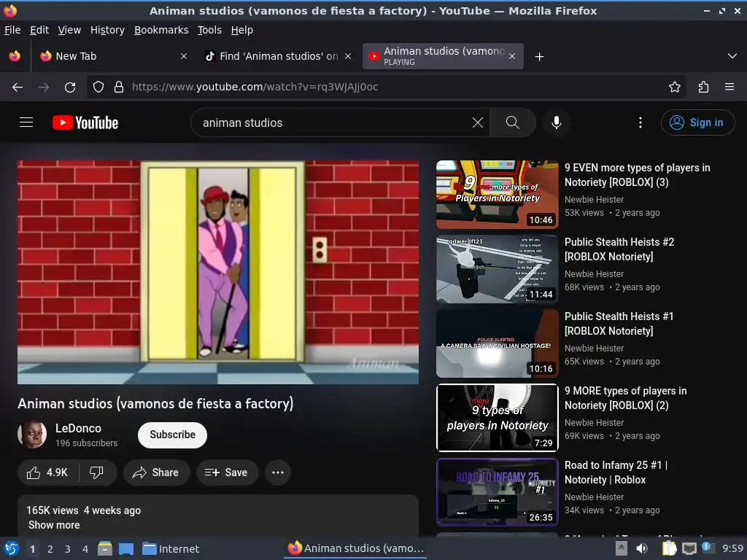Reload the current page
The height and width of the screenshot is (560, 747).
[x=70, y=87]
